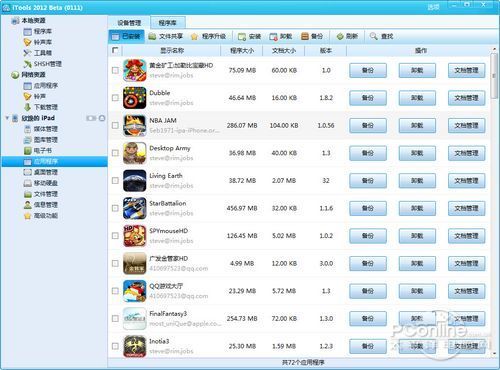
Task: Click the vertical scrollbar thumb
Action: [494, 76]
